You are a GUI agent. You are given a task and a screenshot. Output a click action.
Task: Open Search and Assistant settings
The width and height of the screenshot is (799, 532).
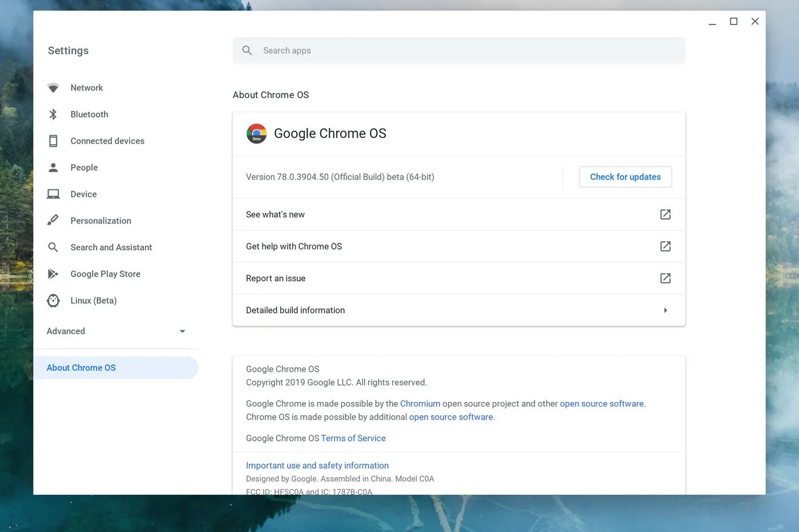click(111, 247)
